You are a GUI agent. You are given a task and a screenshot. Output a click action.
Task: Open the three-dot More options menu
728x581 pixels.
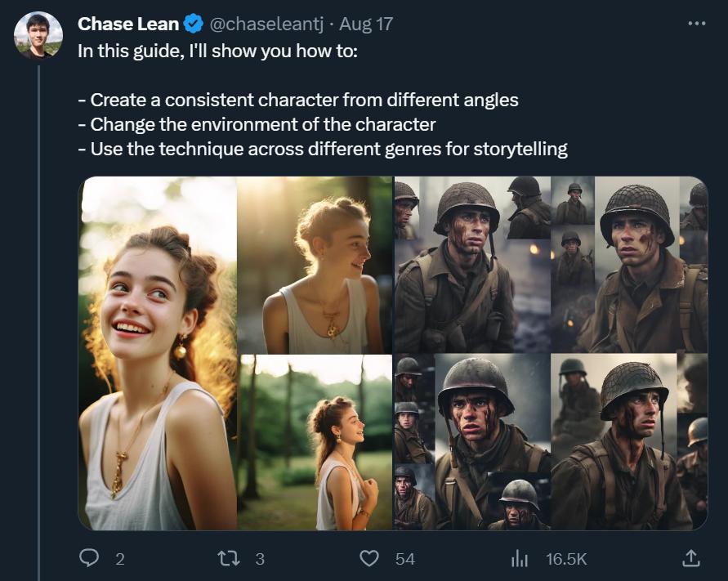(x=696, y=24)
